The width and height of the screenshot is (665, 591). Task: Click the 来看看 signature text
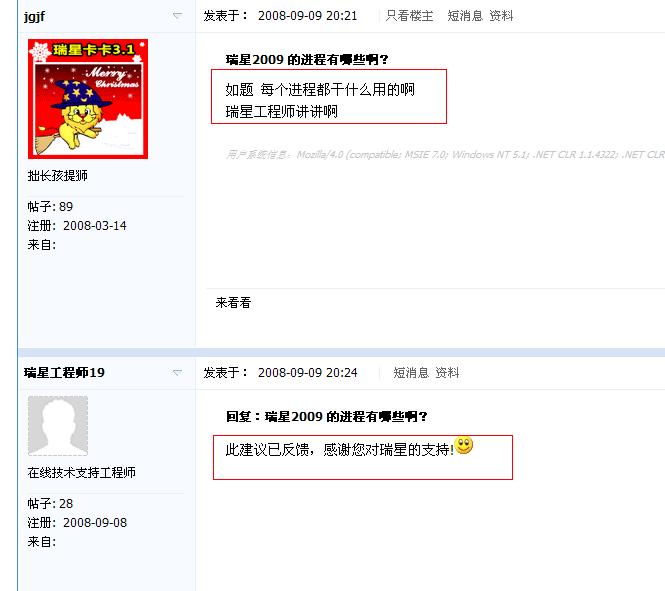coord(233,303)
